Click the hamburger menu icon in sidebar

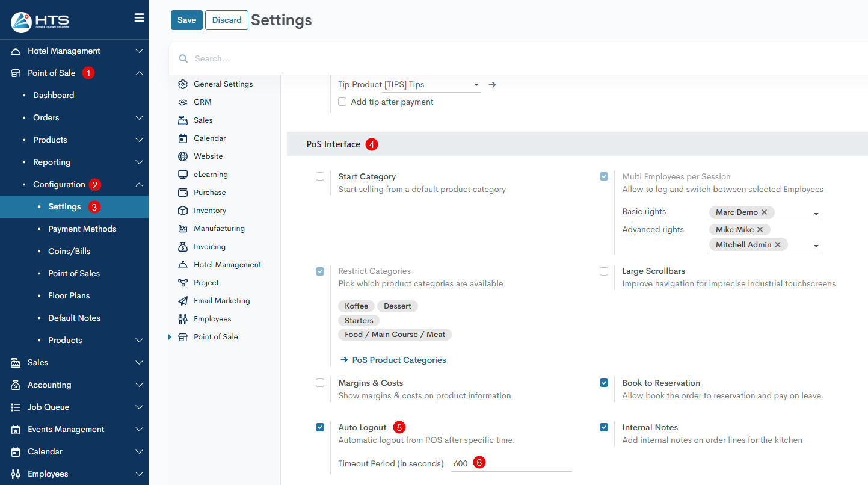tap(139, 18)
